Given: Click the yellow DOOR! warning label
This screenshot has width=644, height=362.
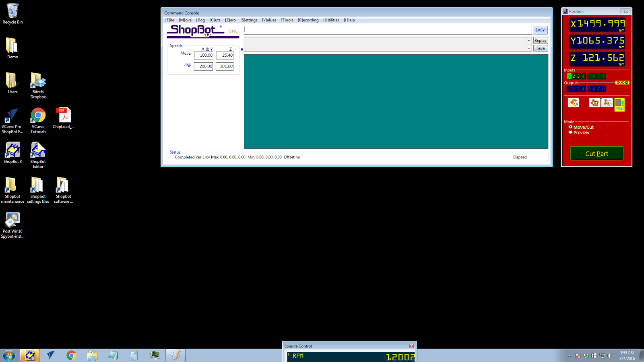Looking at the screenshot, I should click(622, 82).
